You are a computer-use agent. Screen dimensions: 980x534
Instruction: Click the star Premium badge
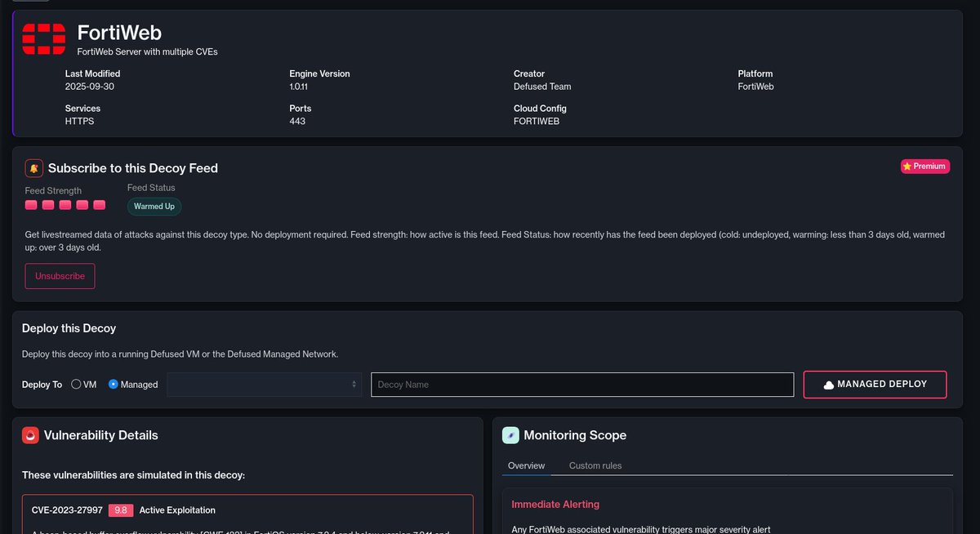click(925, 166)
